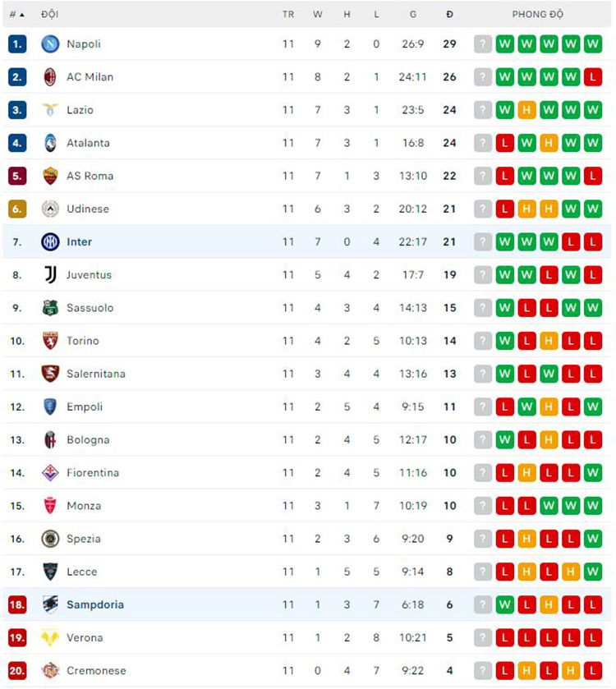Click the Inter club badge
The height and width of the screenshot is (689, 616).
pyautogui.click(x=50, y=242)
